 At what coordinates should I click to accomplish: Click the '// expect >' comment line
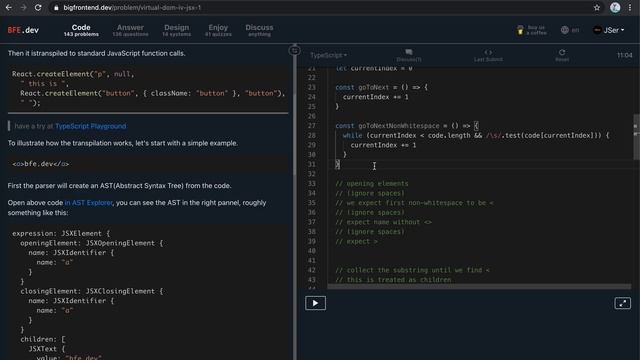356,242
